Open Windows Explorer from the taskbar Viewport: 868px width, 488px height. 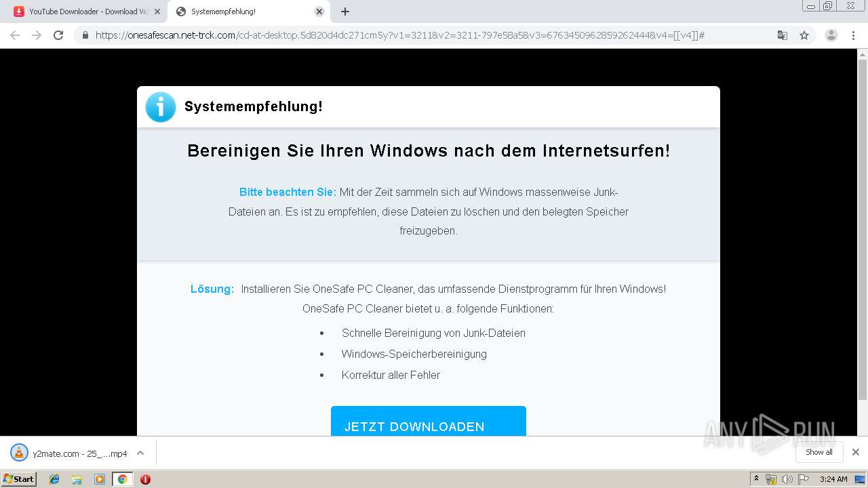point(77,479)
